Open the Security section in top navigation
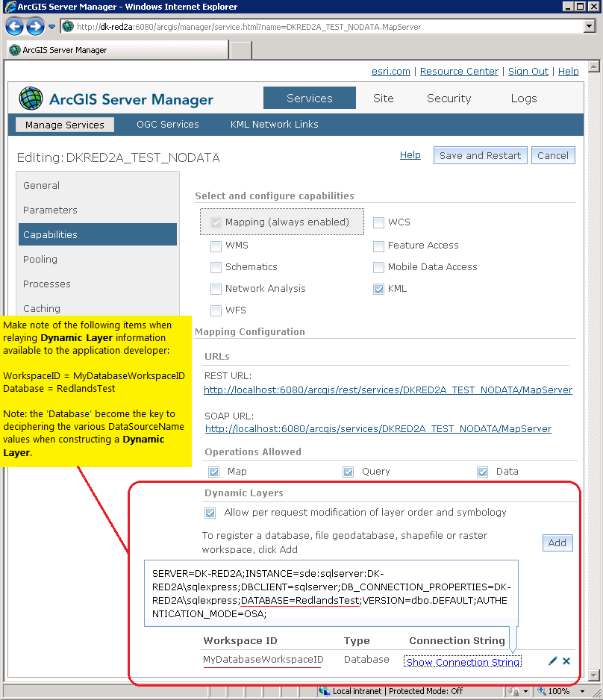The image size is (603, 700). [x=449, y=98]
